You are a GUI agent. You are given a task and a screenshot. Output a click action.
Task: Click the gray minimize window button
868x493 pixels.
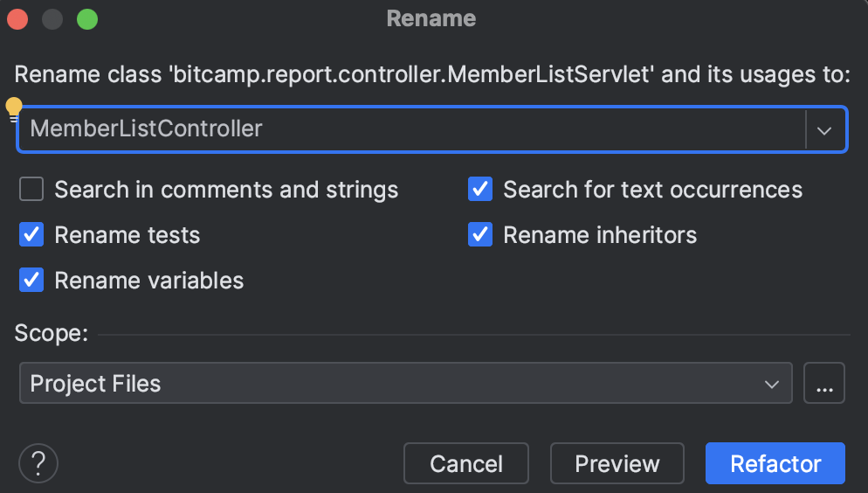(x=52, y=18)
